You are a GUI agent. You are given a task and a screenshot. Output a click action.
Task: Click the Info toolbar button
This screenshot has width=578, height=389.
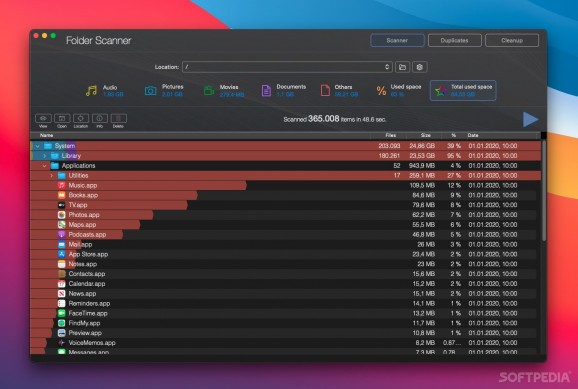[100, 118]
